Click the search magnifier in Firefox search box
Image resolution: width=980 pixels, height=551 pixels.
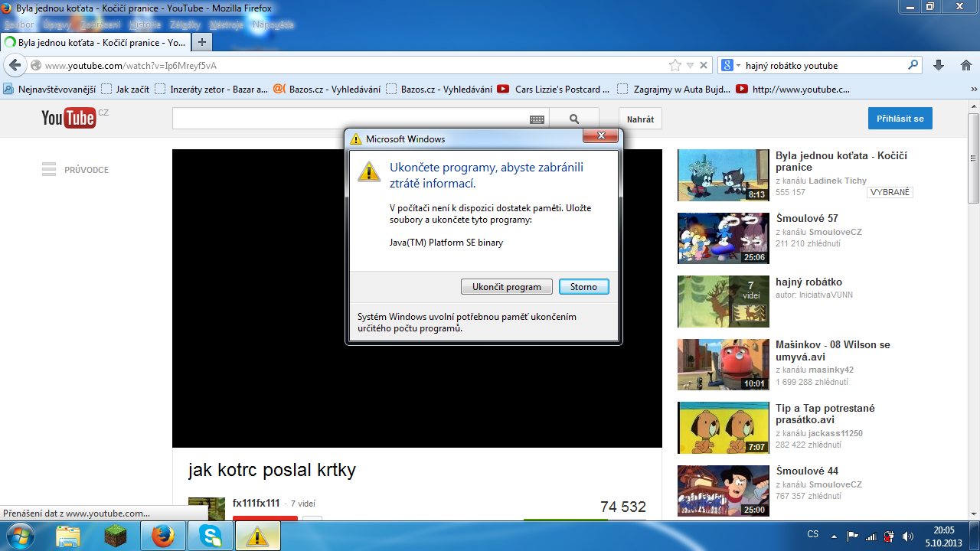pyautogui.click(x=913, y=65)
